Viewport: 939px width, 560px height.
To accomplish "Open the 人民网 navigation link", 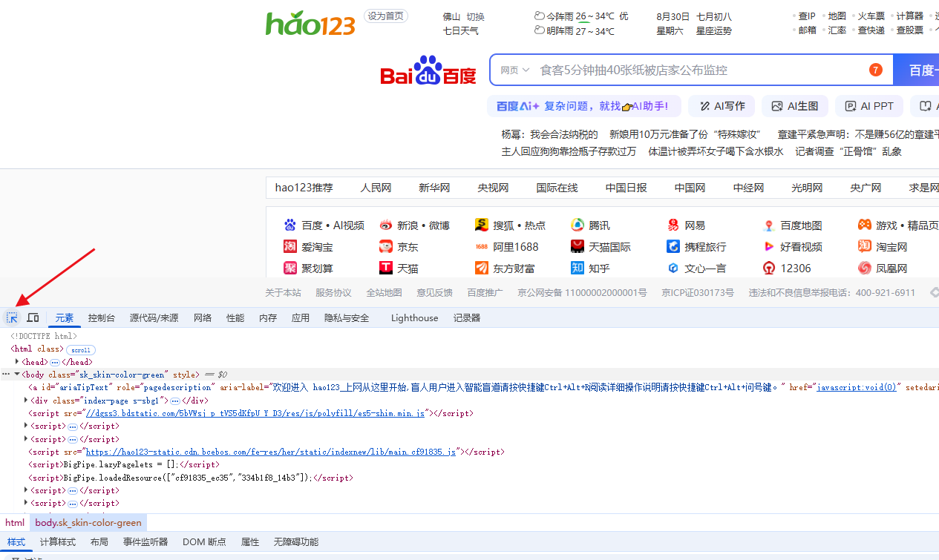I will point(376,188).
